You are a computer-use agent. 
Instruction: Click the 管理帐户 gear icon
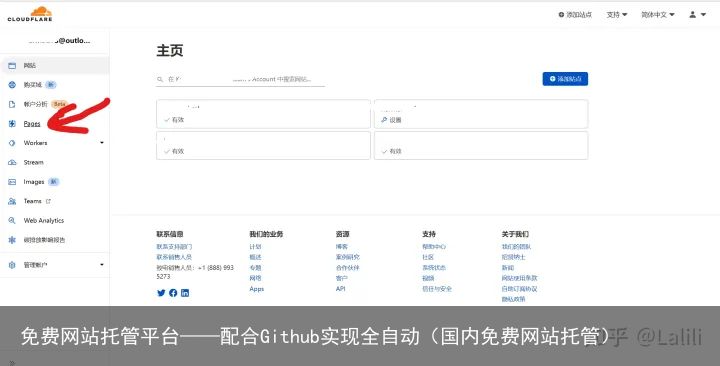pyautogui.click(x=12, y=265)
